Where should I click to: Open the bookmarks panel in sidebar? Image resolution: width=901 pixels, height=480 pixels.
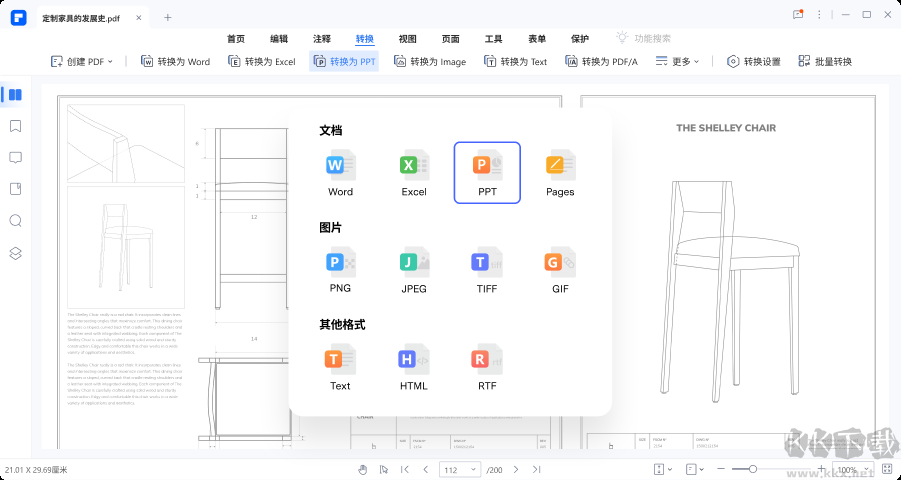pyautogui.click(x=15, y=126)
